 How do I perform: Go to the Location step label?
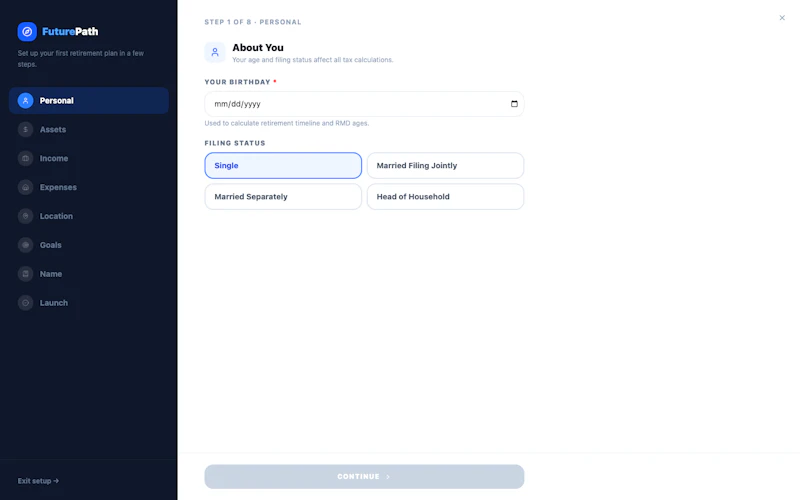click(56, 216)
